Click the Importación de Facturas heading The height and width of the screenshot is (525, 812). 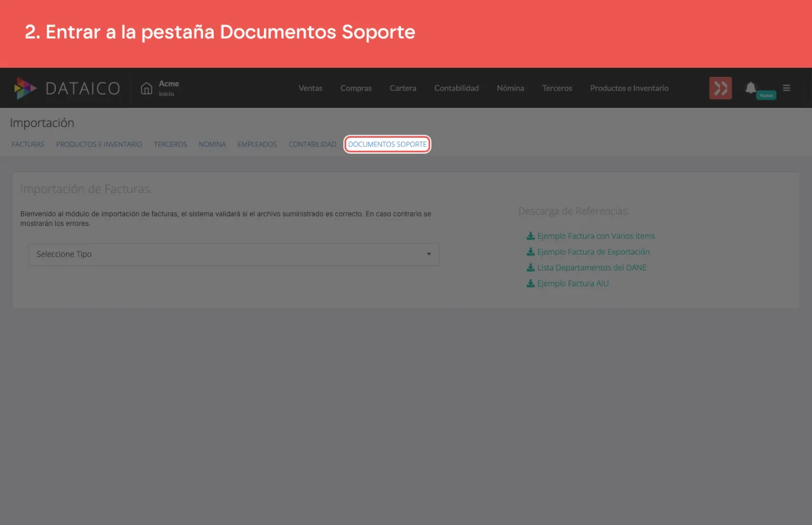(x=86, y=189)
